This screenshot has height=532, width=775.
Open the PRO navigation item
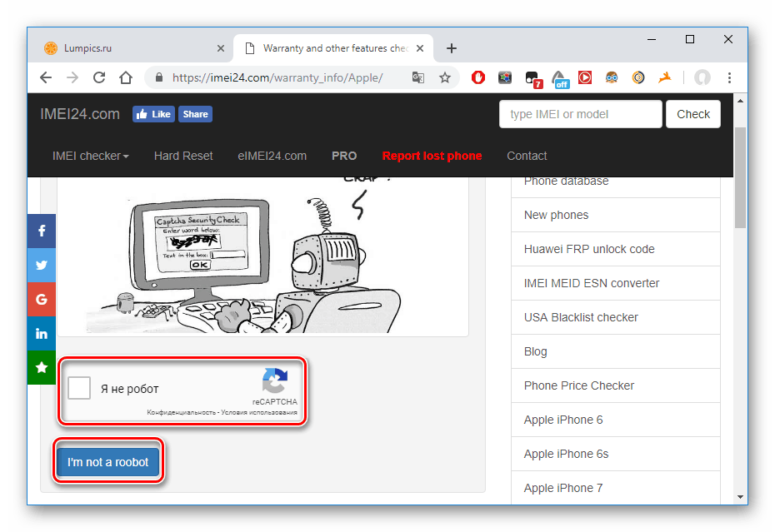tap(344, 156)
